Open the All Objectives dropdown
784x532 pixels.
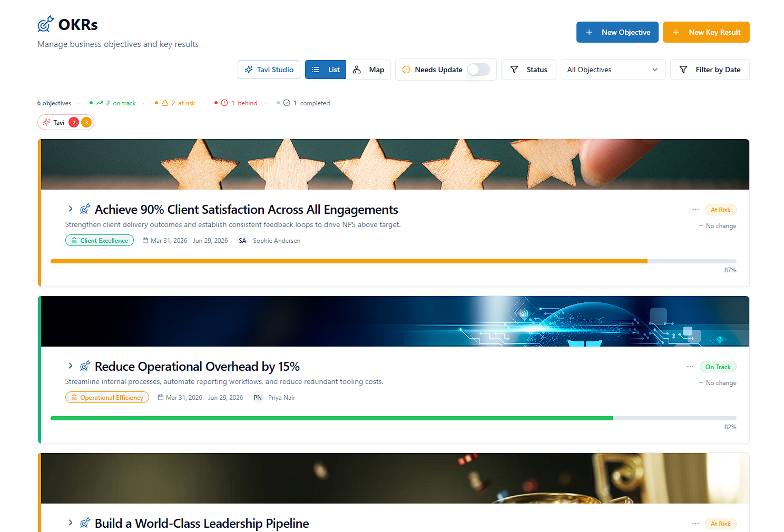point(613,70)
